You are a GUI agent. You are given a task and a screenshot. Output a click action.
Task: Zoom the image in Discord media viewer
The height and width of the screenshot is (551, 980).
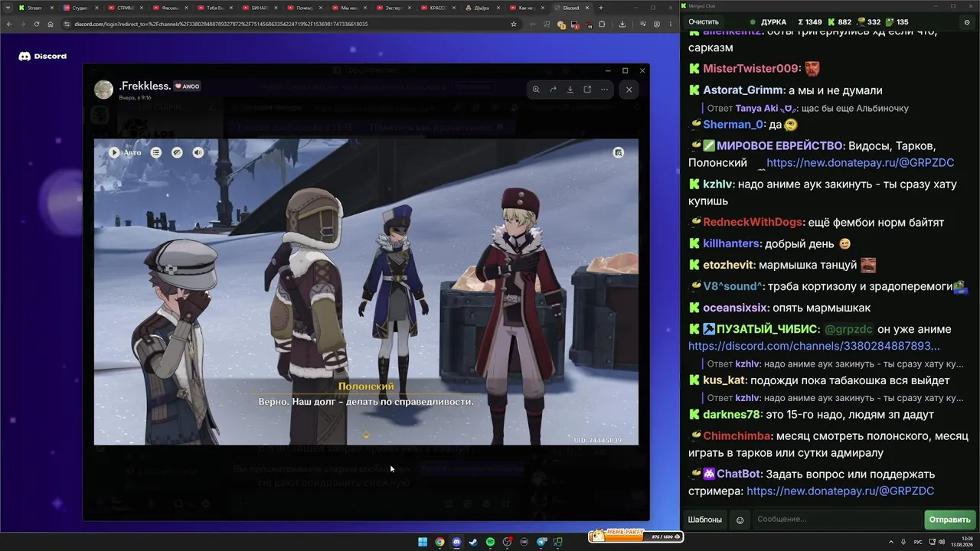pyautogui.click(x=536, y=90)
